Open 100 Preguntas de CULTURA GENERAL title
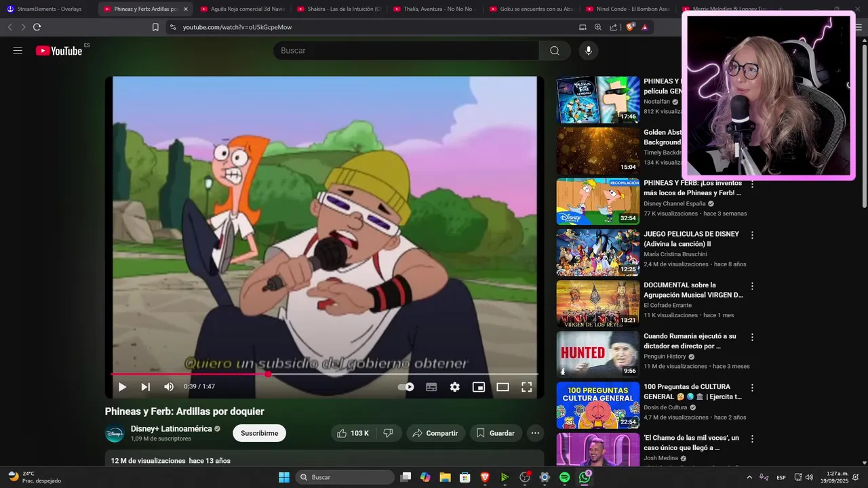 pyautogui.click(x=692, y=392)
